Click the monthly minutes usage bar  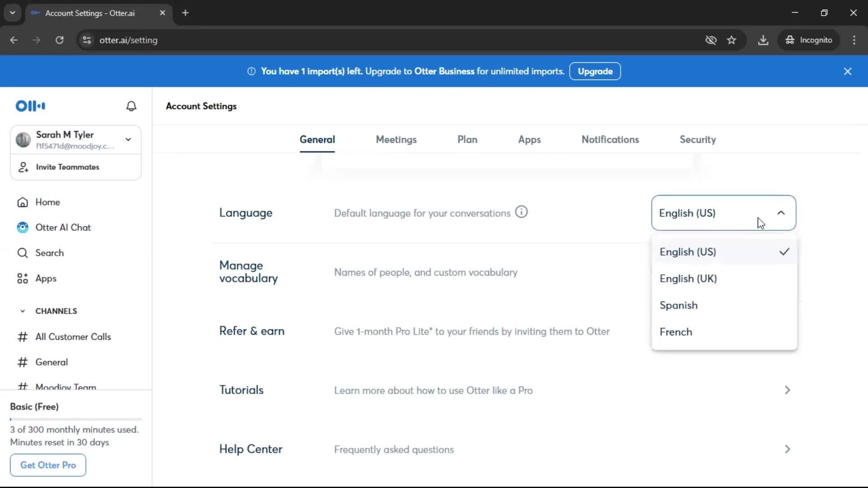[76, 419]
